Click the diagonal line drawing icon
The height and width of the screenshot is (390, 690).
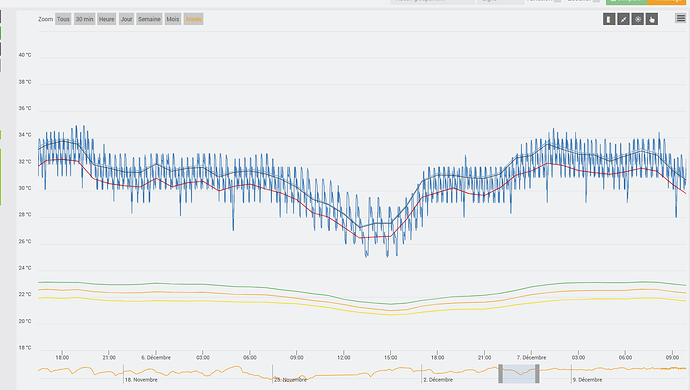pyautogui.click(x=623, y=19)
